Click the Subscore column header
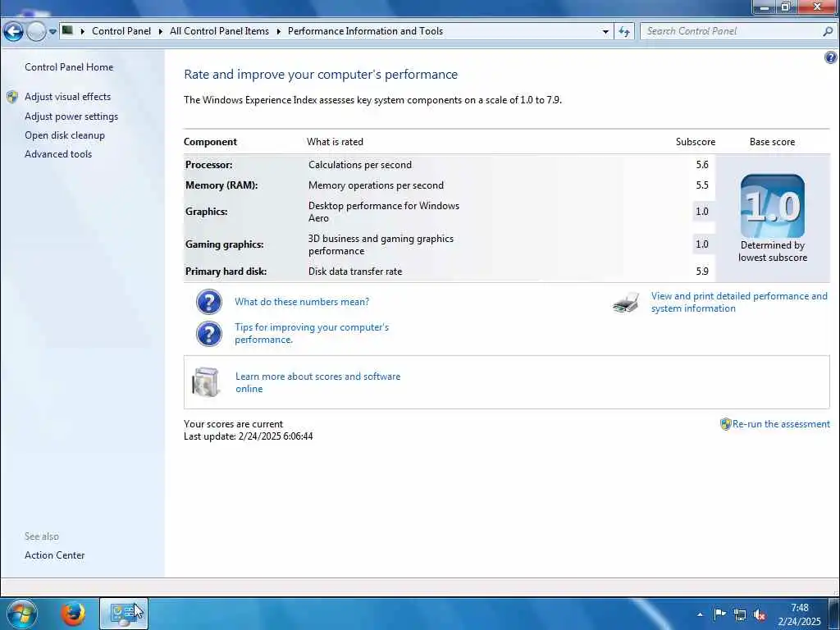840x630 pixels. point(696,142)
